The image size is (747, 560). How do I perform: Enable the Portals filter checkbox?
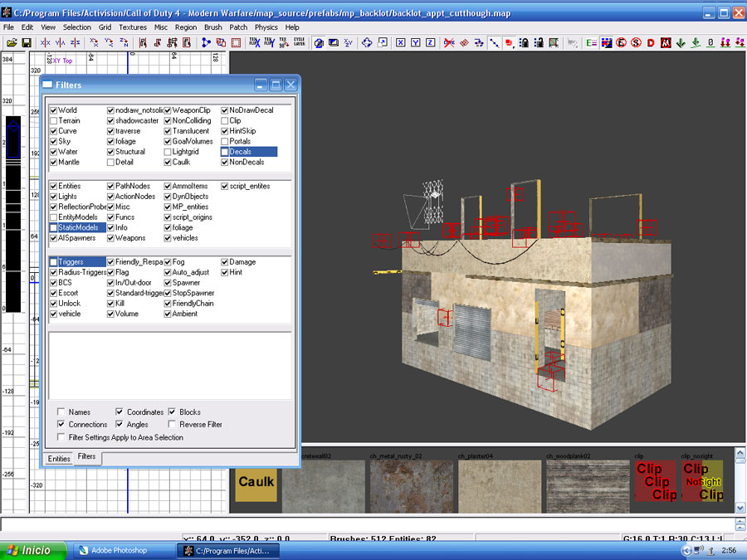(225, 141)
